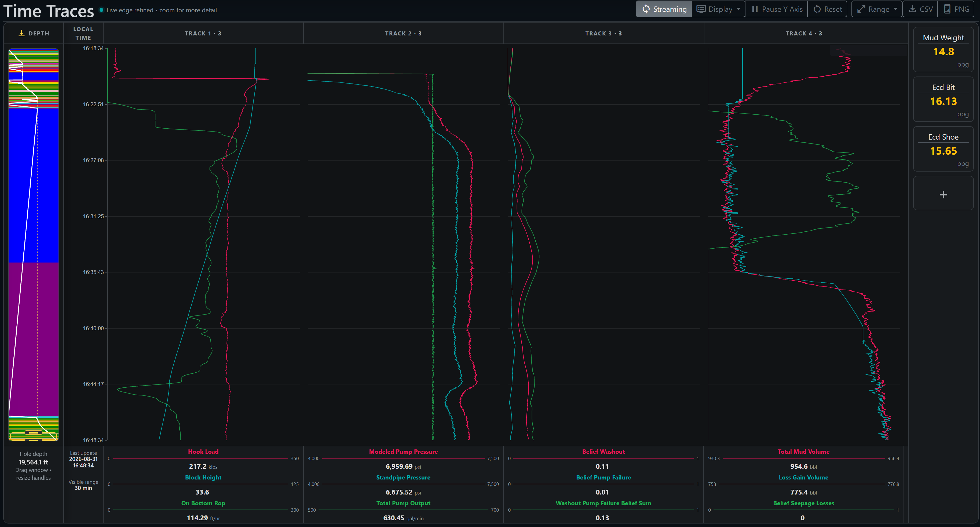Select the LOCAL TIME column header

click(83, 34)
